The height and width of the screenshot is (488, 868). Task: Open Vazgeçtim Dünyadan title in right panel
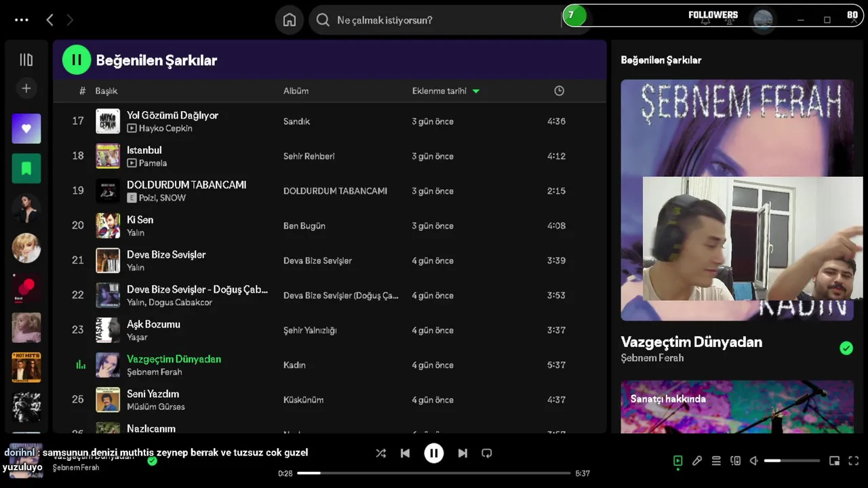[692, 342]
